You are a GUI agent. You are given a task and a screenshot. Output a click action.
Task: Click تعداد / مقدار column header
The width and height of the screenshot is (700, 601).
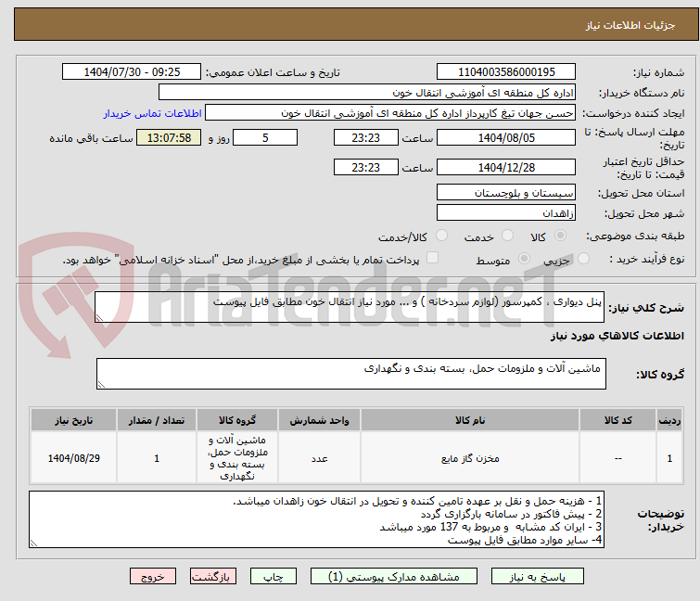coord(157,420)
